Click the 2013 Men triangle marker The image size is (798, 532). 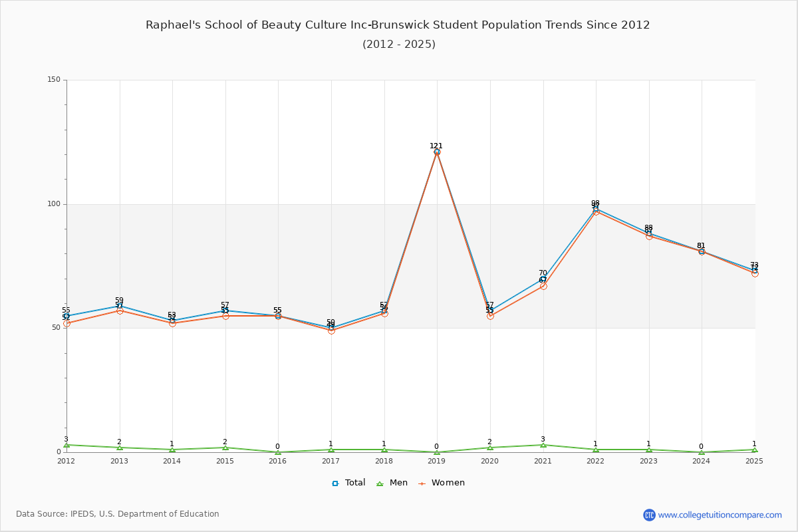(x=120, y=448)
